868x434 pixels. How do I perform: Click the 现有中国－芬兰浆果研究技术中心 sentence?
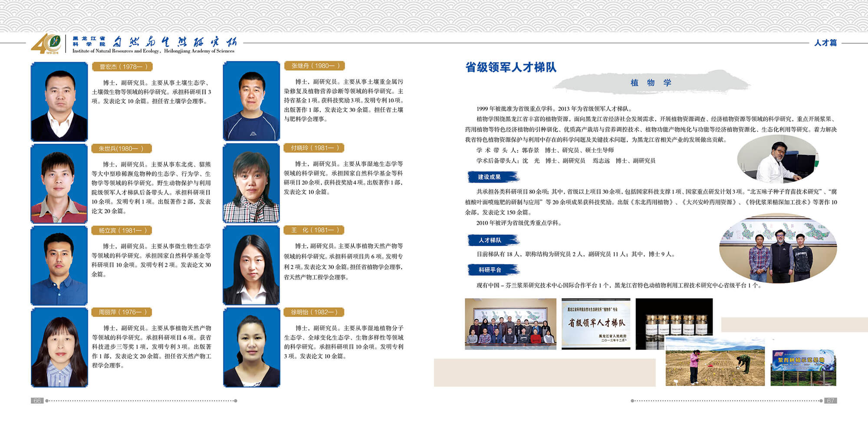pyautogui.click(x=619, y=285)
